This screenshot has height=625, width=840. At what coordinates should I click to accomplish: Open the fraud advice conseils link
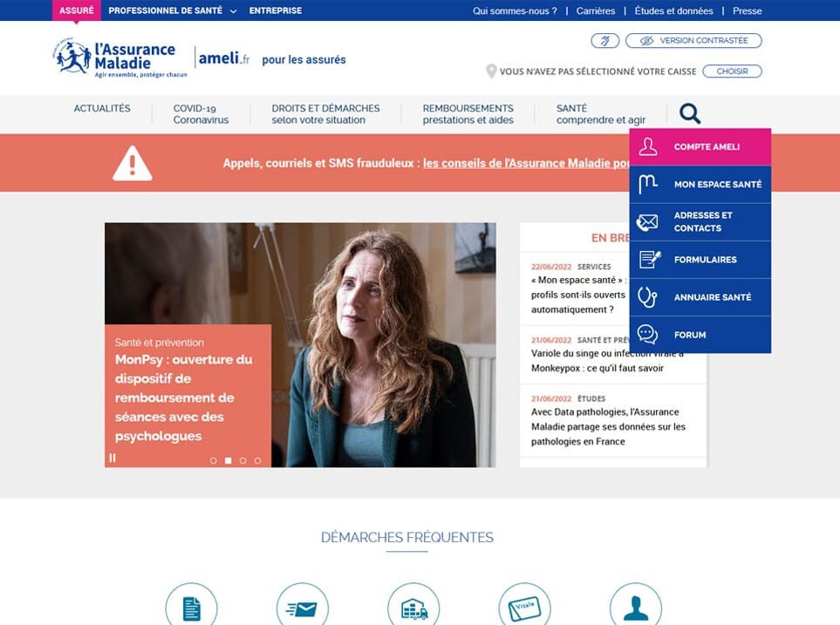pyautogui.click(x=526, y=163)
